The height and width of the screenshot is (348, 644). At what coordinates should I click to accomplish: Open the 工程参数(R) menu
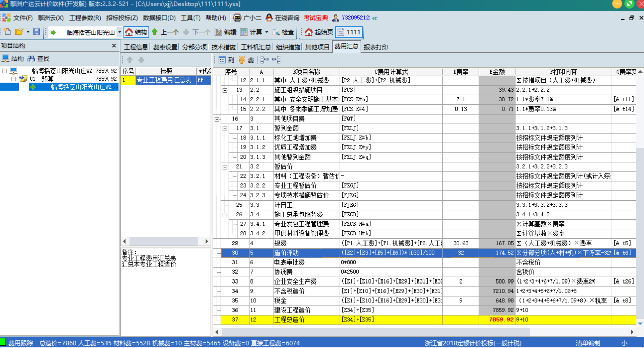click(x=85, y=18)
